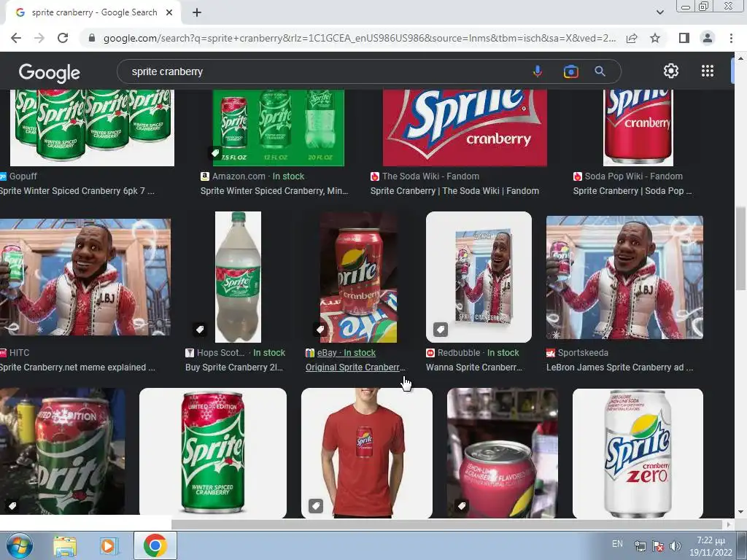The image size is (747, 560).
Task: Open Windows Start menu
Action: pyautogui.click(x=19, y=545)
